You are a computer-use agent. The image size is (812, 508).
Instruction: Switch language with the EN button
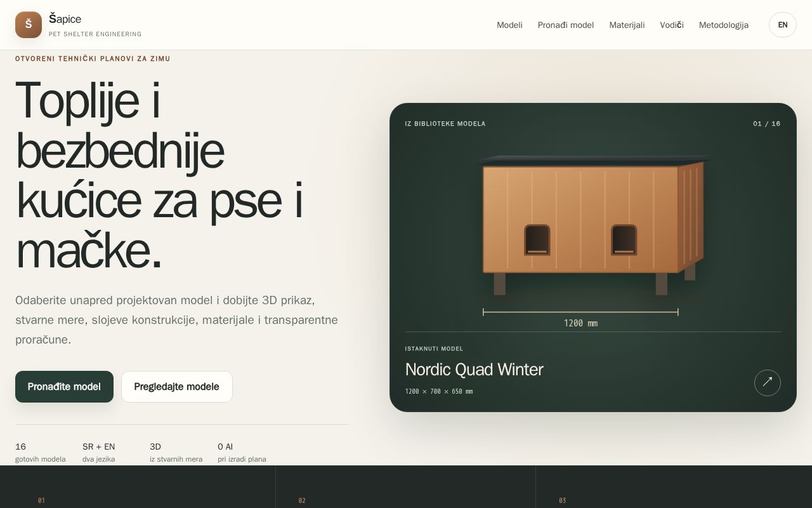(783, 25)
